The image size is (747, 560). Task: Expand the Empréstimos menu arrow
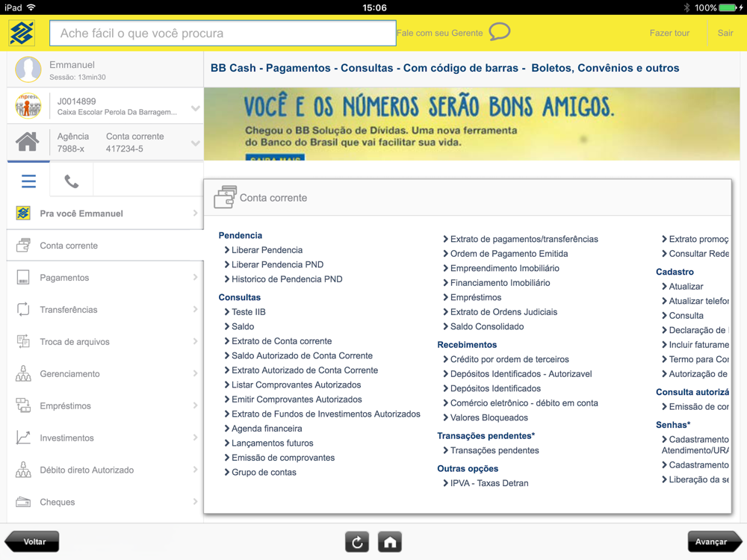tap(195, 405)
